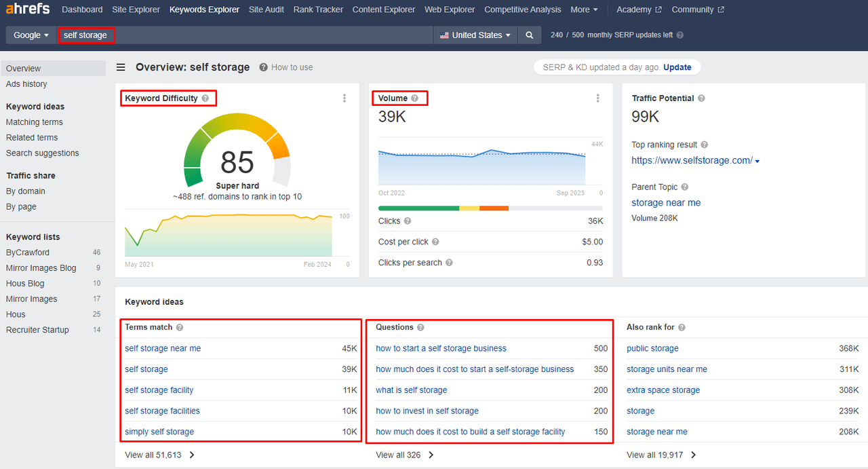The width and height of the screenshot is (868, 469).
Task: Expand View all 326 questions
Action: [x=405, y=455]
